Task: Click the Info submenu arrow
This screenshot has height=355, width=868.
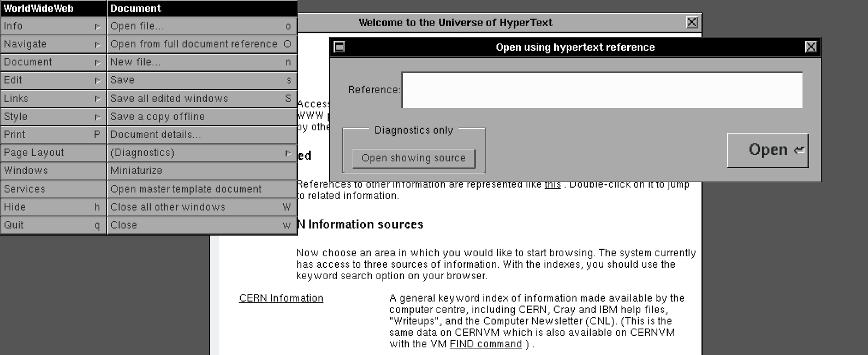Action: [97, 26]
